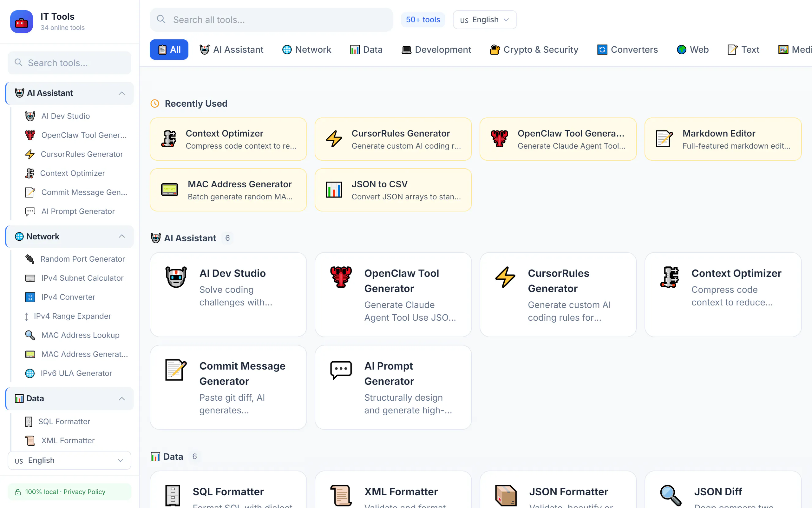Click Commit Message Generator memo icon in sidebar
The image size is (812, 508).
[x=30, y=192]
